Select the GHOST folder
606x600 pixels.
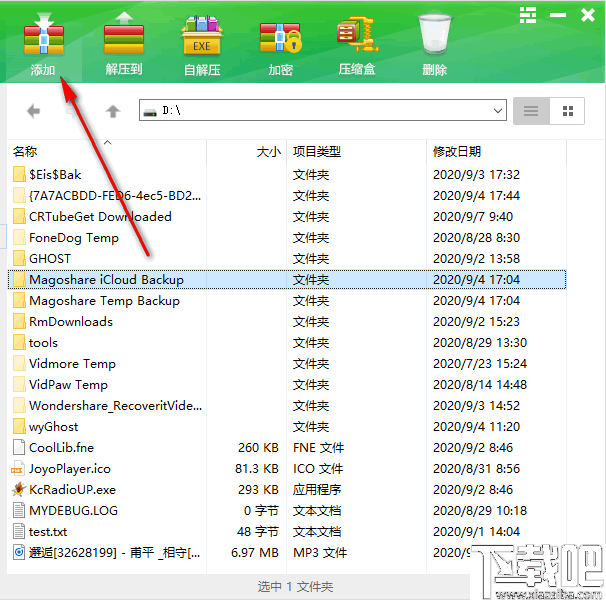tap(50, 259)
